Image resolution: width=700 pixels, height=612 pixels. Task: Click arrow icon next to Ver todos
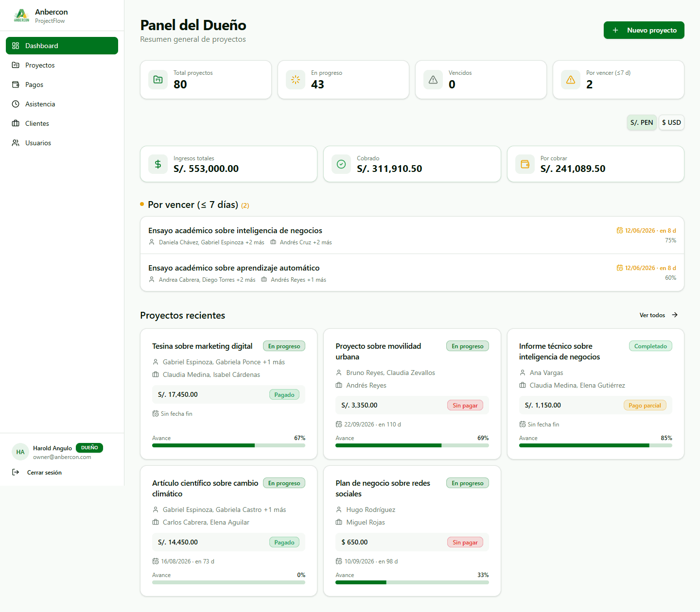pos(675,315)
